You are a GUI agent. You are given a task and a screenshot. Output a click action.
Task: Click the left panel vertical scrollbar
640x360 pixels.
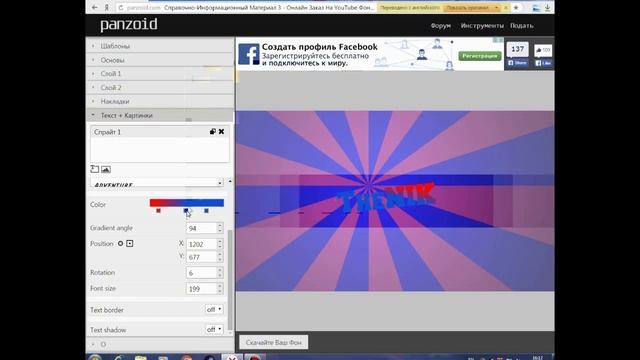tap(230, 280)
